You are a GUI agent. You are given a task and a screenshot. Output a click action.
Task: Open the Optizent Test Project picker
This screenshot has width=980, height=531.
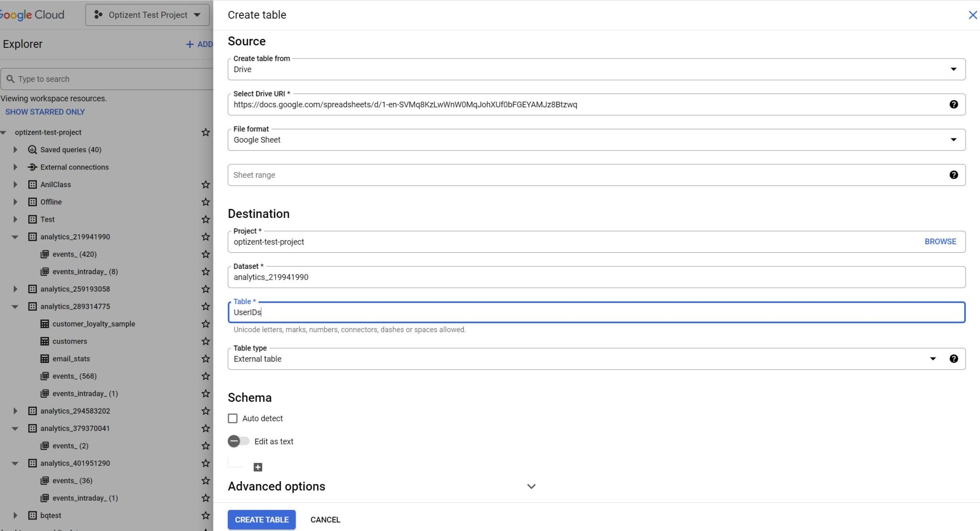(147, 14)
